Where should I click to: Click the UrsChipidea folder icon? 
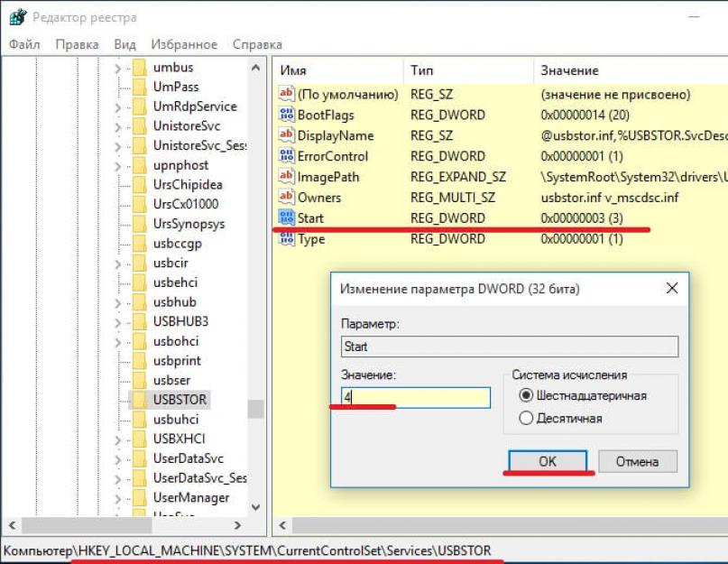pyautogui.click(x=139, y=184)
